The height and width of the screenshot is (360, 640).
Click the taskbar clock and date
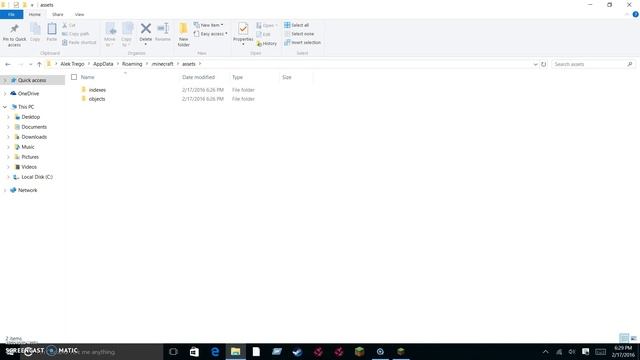tap(623, 351)
